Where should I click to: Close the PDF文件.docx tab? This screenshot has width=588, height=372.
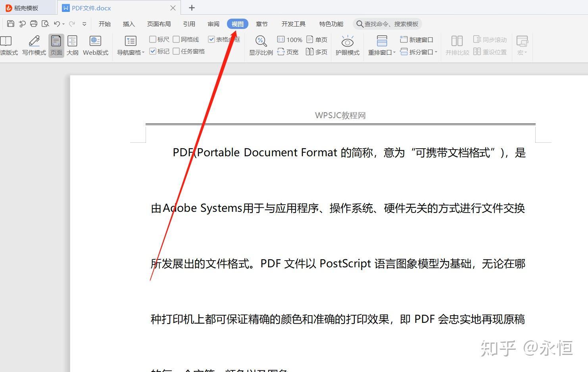(173, 8)
